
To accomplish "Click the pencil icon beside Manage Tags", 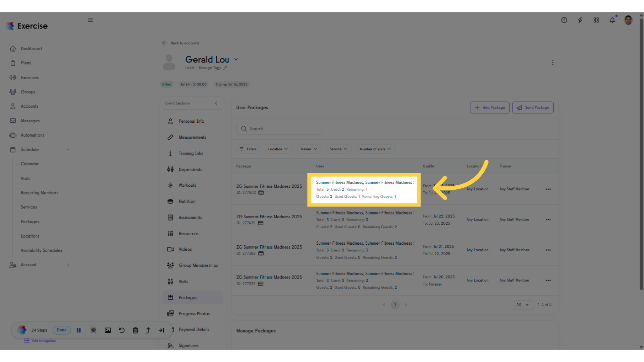I will coord(225,68).
